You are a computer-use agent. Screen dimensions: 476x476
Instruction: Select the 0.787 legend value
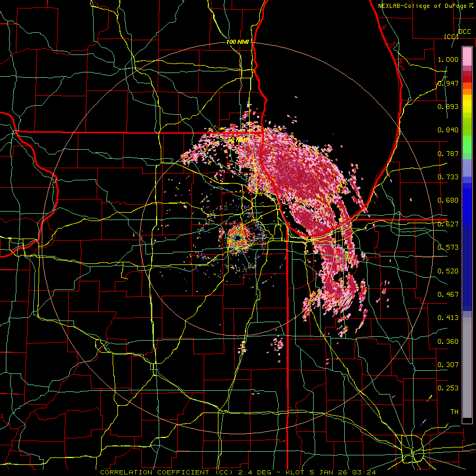click(x=448, y=153)
